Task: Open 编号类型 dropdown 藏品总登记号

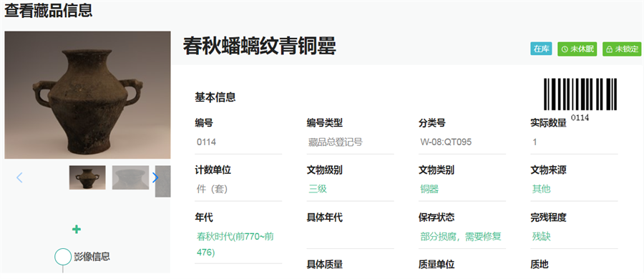Action: click(x=350, y=142)
